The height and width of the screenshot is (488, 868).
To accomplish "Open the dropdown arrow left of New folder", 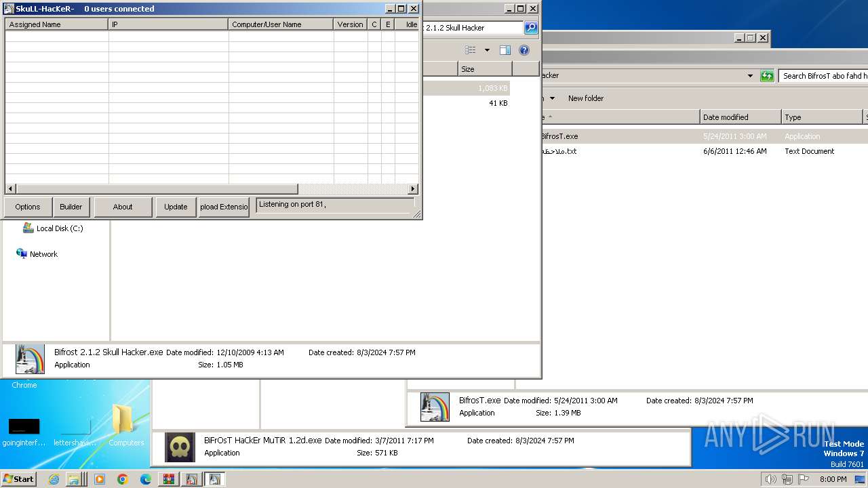I will click(552, 98).
